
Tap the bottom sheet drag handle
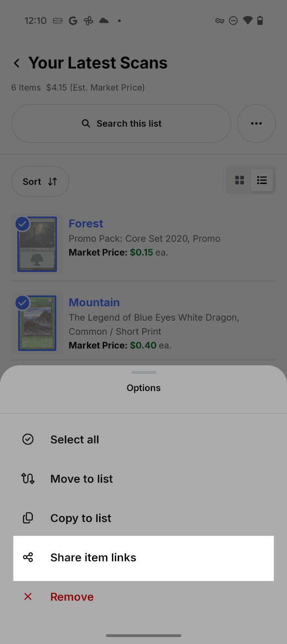[x=143, y=372]
